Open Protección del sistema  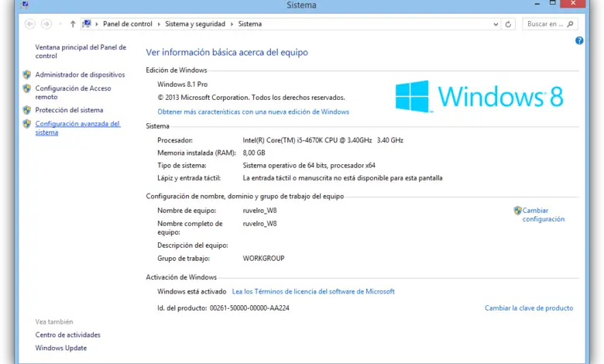(x=70, y=110)
